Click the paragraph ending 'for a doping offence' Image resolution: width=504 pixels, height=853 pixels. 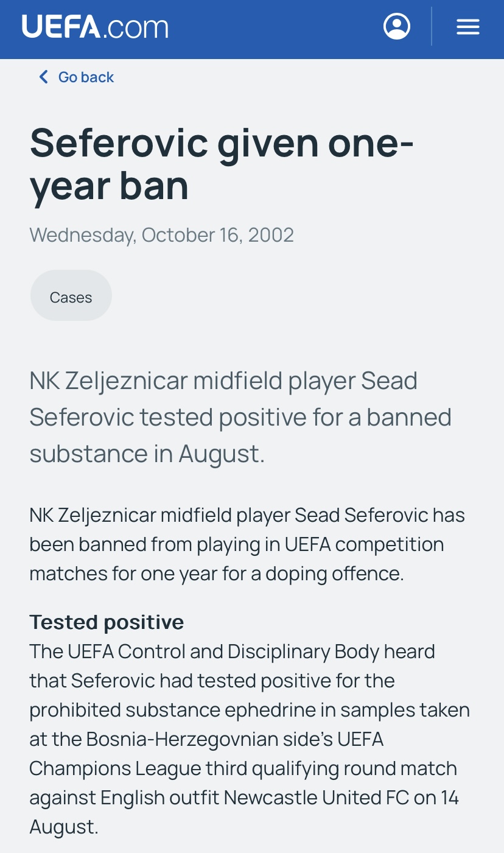coord(247,544)
